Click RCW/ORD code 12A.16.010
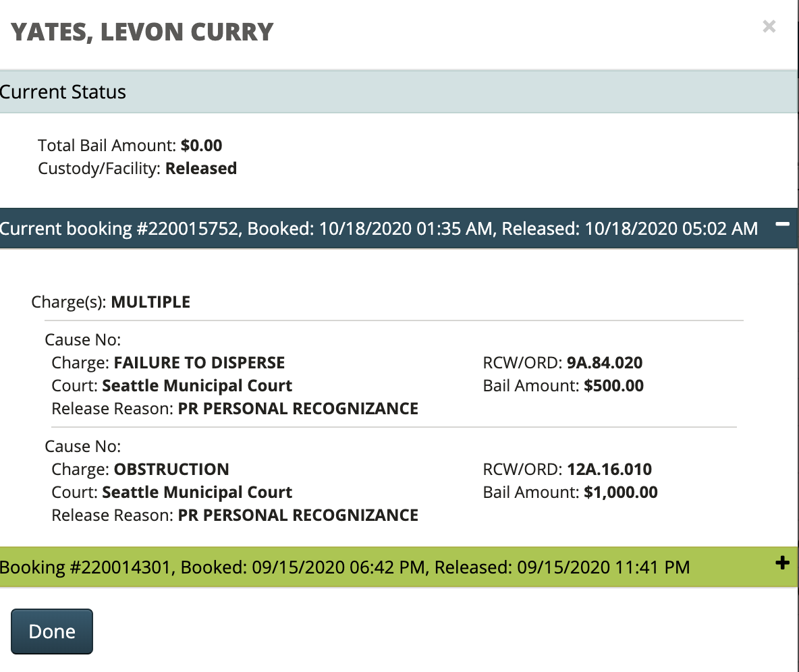Image resolution: width=799 pixels, height=672 pixels. point(609,469)
